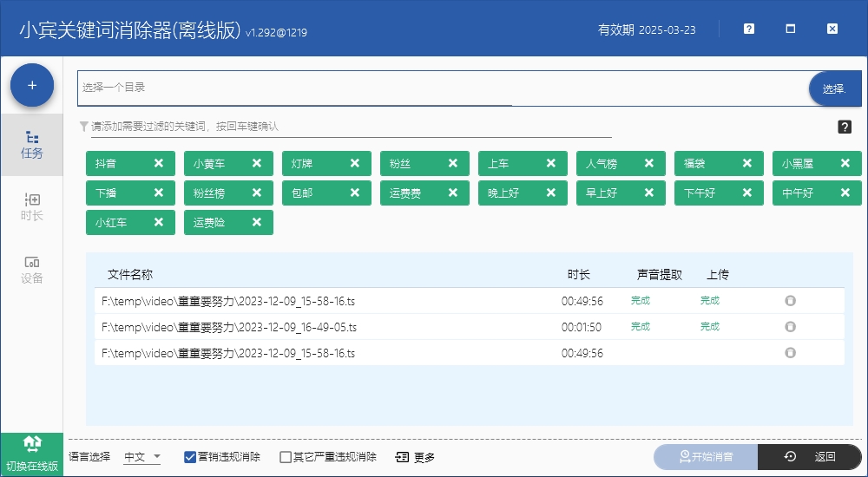
Task: Maximize the application window
Action: coord(791,29)
